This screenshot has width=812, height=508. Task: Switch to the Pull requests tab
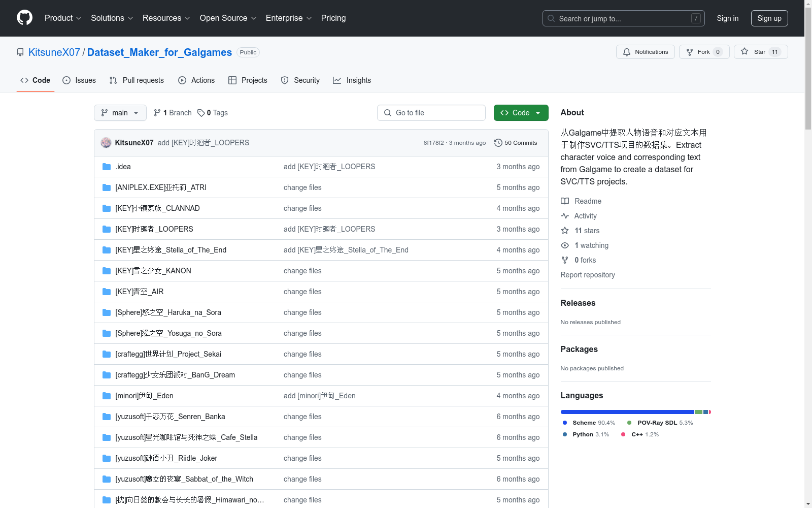coord(137,80)
